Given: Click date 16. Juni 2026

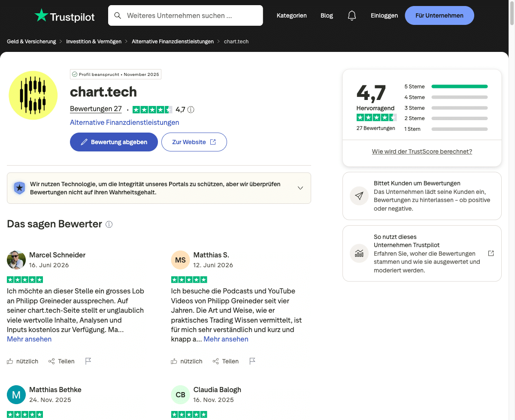Looking at the screenshot, I should (x=49, y=265).
